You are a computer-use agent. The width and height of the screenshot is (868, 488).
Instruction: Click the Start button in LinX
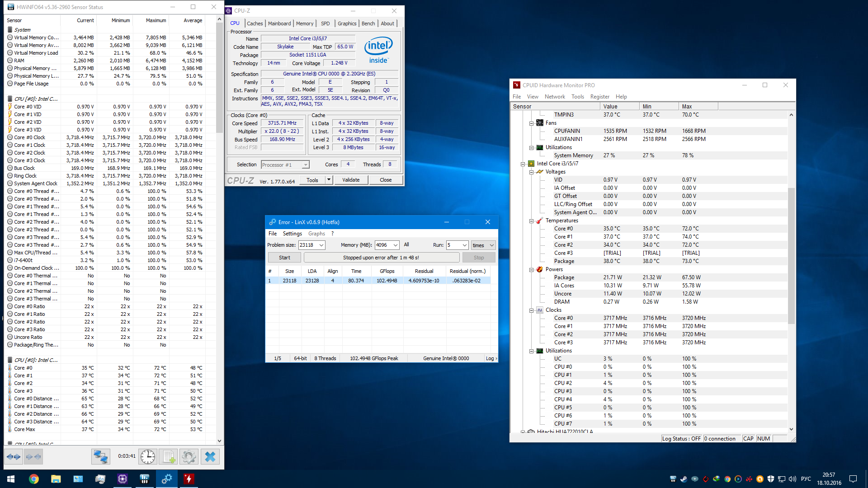(x=284, y=258)
